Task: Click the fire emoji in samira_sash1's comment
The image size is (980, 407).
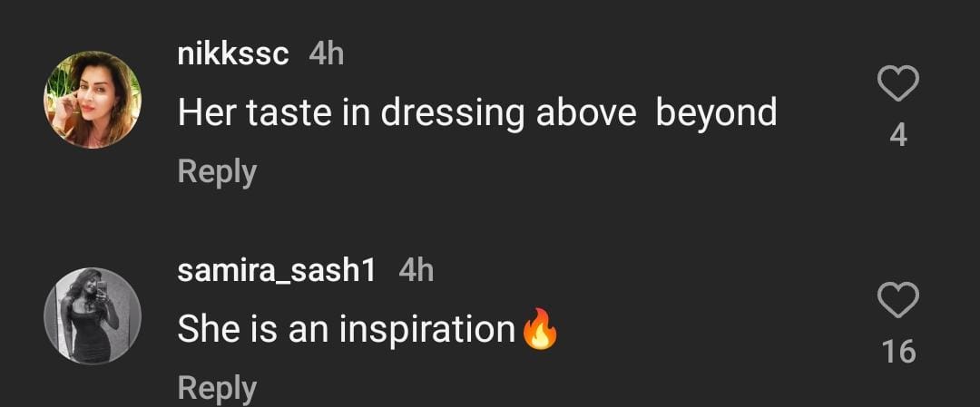Action: pyautogui.click(x=540, y=329)
